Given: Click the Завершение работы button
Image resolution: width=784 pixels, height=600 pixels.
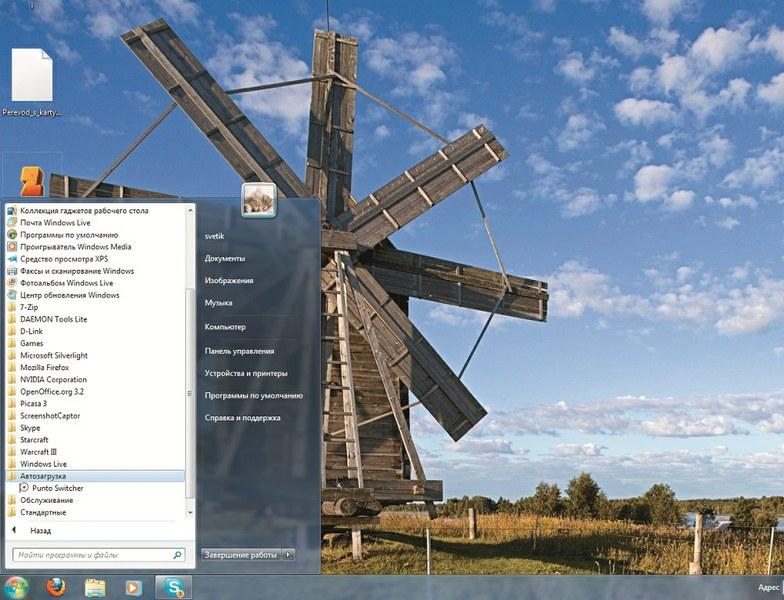Looking at the screenshot, I should [240, 553].
